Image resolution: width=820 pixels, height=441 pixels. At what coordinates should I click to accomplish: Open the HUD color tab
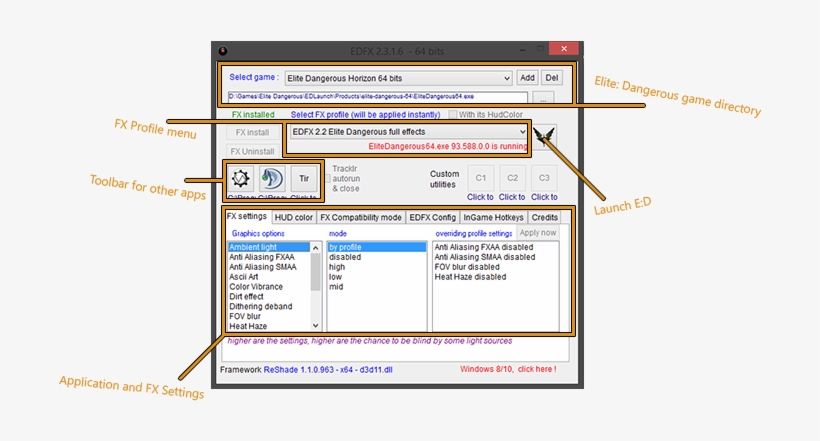coord(293,218)
